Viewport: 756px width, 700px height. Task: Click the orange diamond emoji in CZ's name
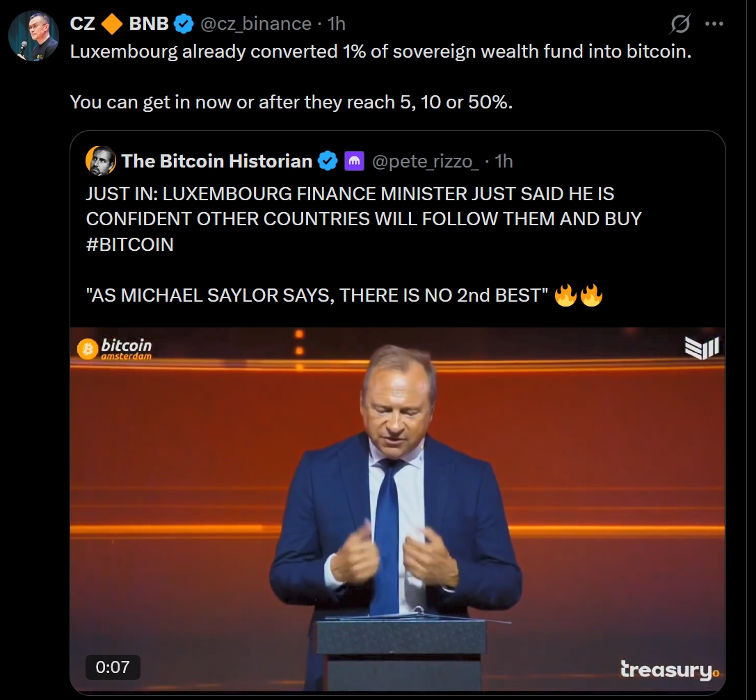coord(112,24)
